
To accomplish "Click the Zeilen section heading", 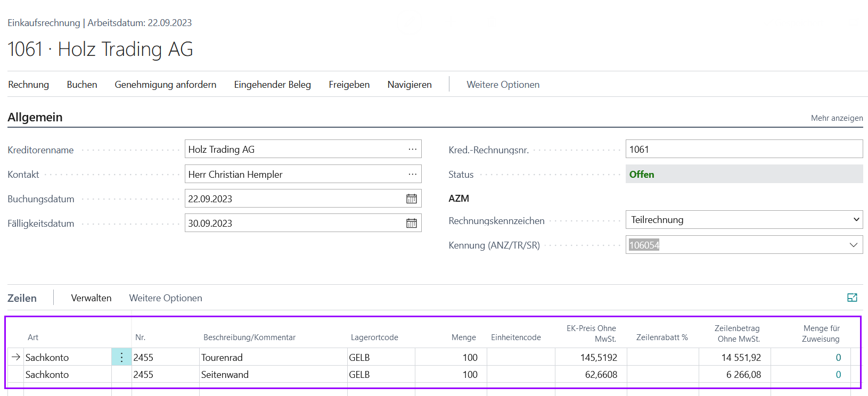I will point(22,298).
